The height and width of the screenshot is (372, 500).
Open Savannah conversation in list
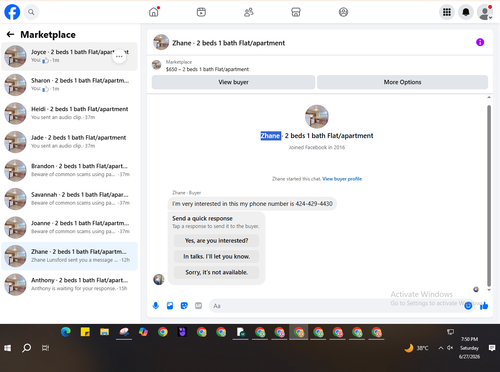coord(69,199)
